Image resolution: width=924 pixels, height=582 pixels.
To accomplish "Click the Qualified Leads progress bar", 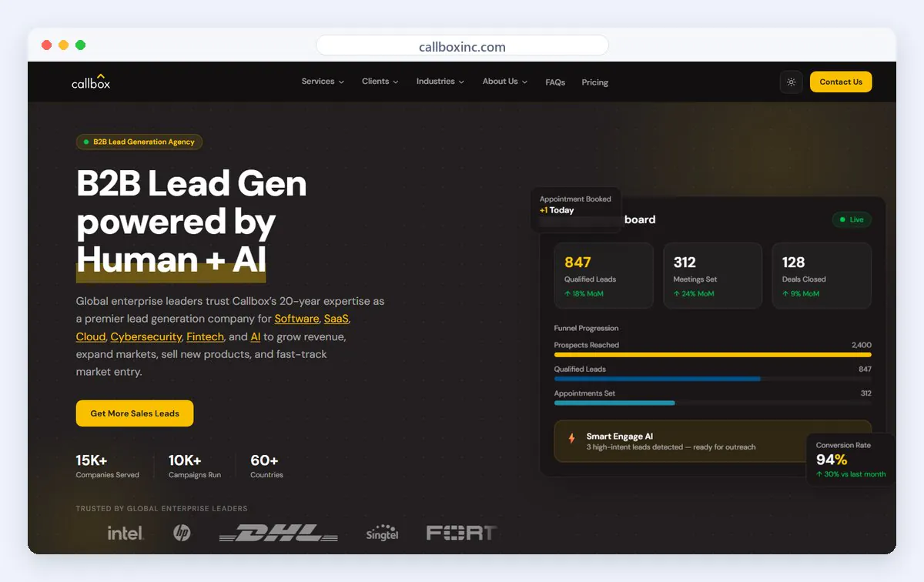I will click(713, 379).
